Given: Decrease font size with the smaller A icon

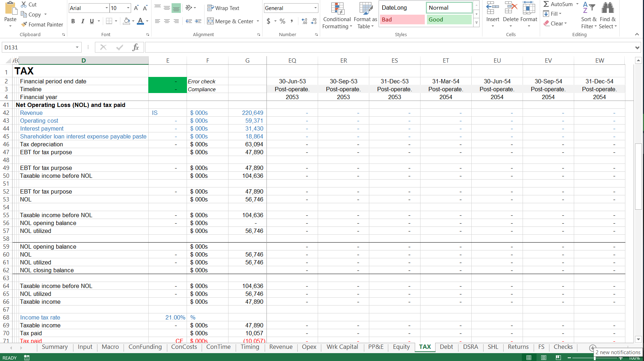Looking at the screenshot, I should [145, 8].
